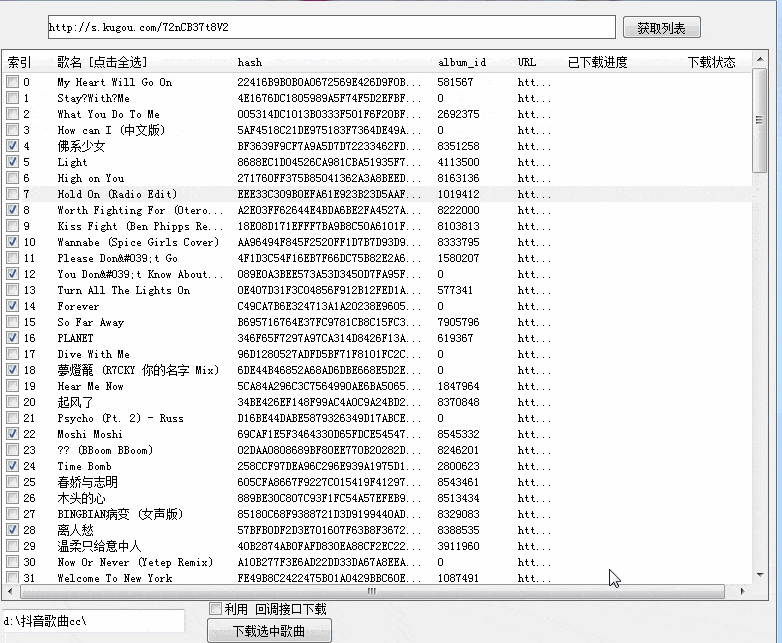Select song name Psycho (Pt. 2) - Russ

click(120, 418)
